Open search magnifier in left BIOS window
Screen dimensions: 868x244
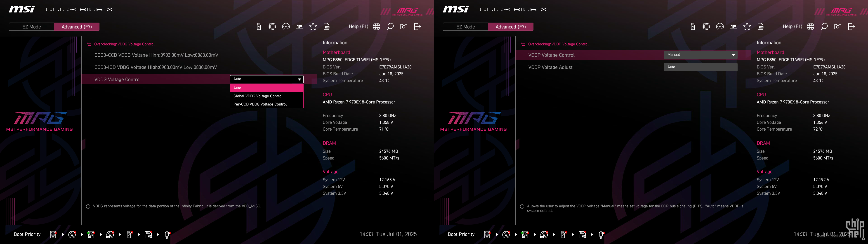pos(390,27)
